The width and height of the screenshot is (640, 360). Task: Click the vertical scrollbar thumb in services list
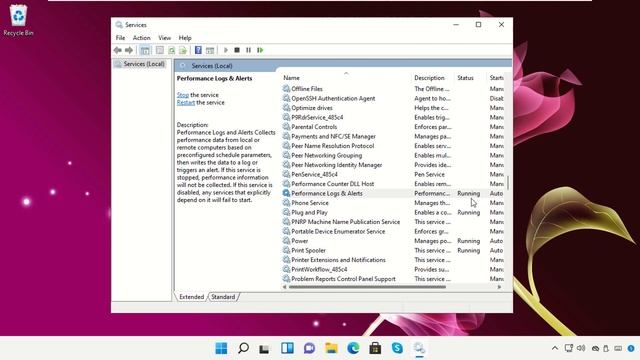click(508, 182)
